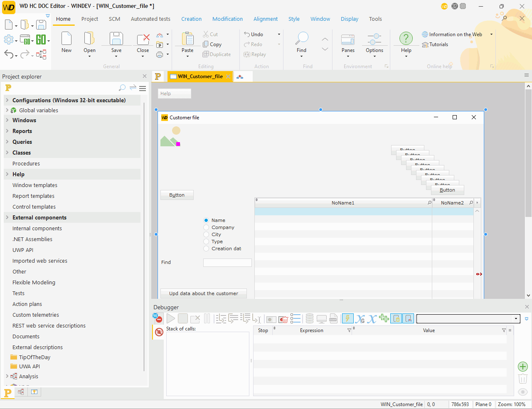532x409 pixels.
Task: Click the trash bin icon at debugger right
Action: coord(523,379)
